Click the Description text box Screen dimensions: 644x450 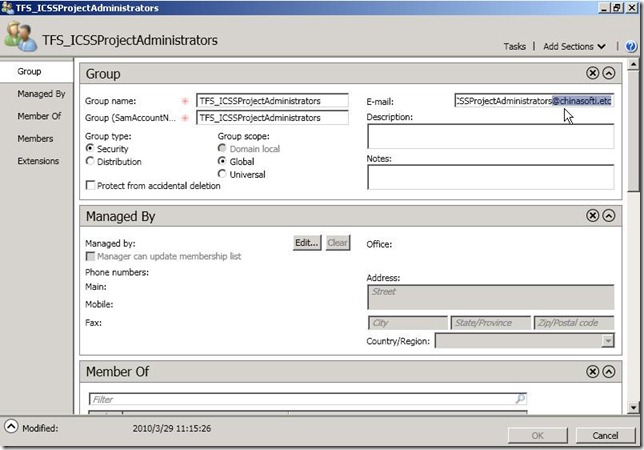[x=491, y=136]
